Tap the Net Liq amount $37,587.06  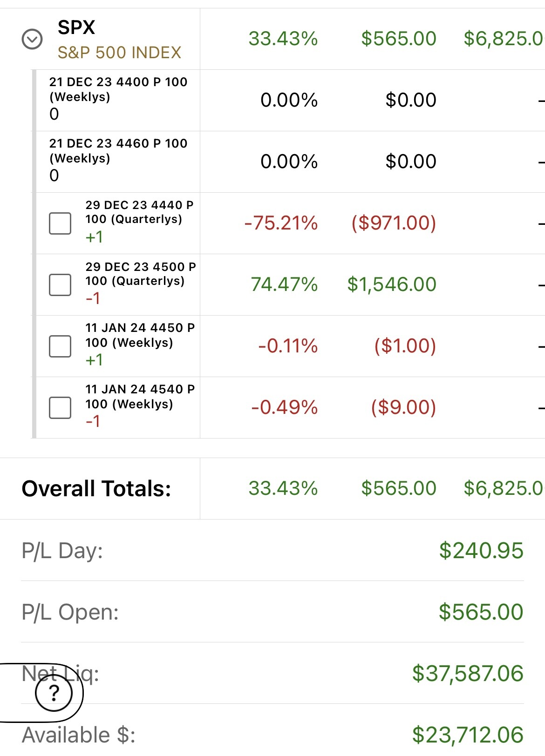(x=468, y=674)
